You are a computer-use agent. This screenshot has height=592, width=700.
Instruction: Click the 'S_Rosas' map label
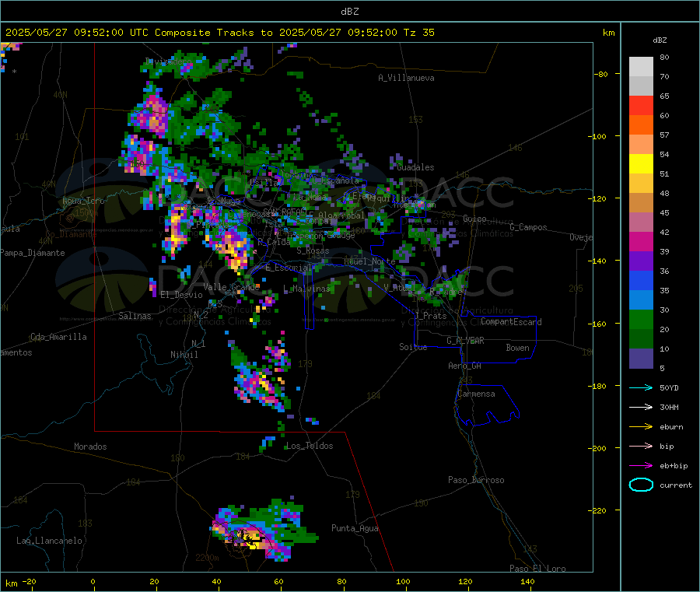click(313, 251)
